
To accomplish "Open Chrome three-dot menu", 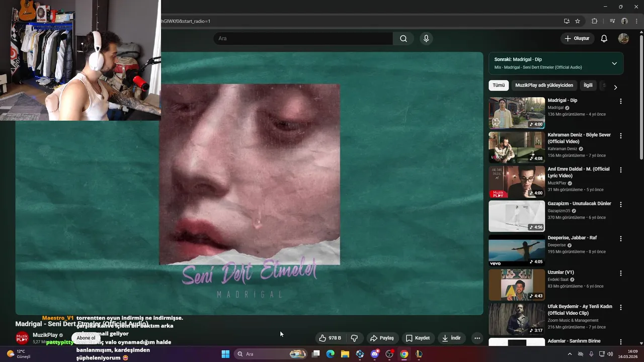I will 636,21.
